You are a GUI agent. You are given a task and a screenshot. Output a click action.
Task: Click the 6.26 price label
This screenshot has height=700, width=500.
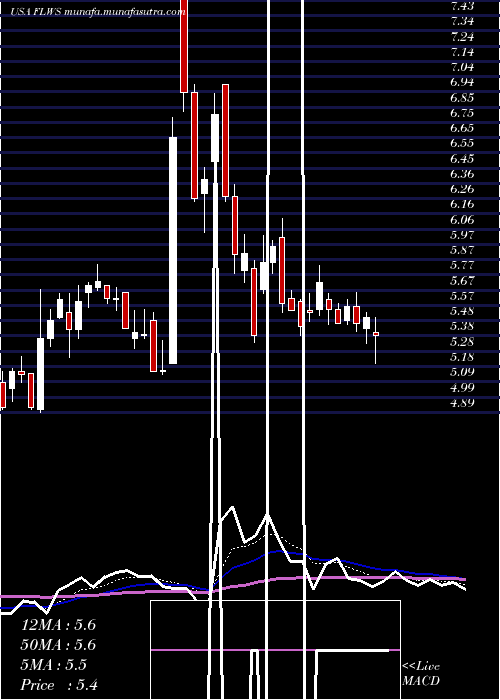tap(462, 189)
